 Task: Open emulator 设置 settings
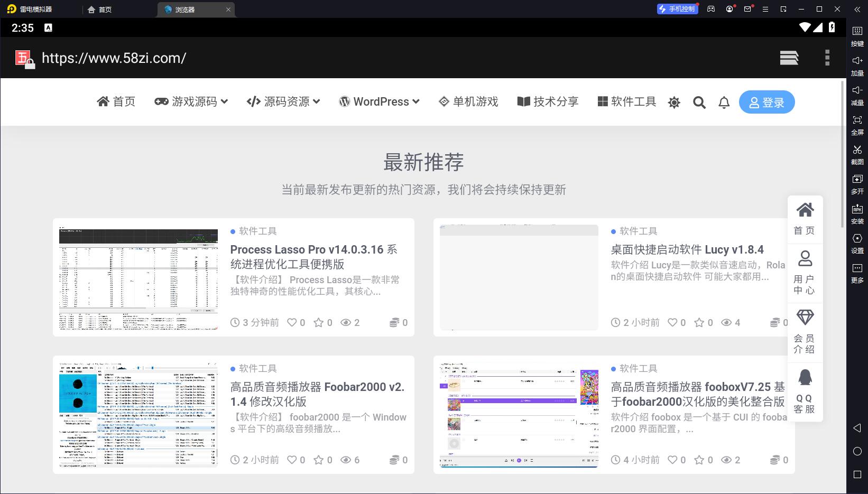pyautogui.click(x=857, y=243)
